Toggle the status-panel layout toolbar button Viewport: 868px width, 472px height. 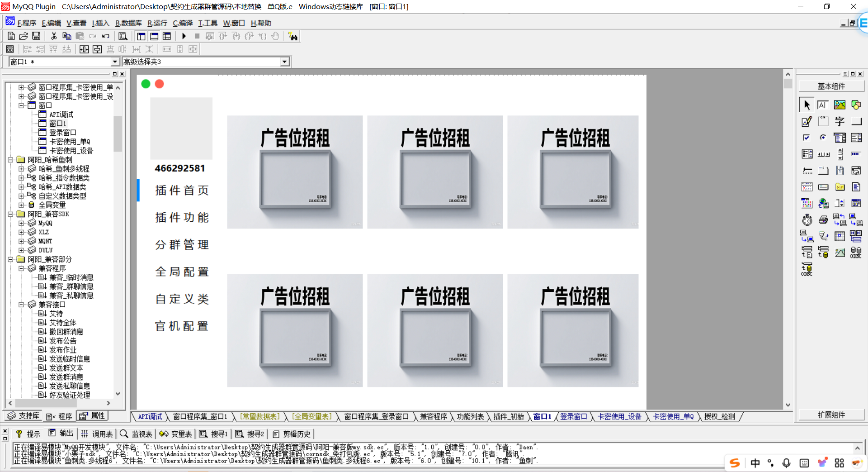pos(154,36)
